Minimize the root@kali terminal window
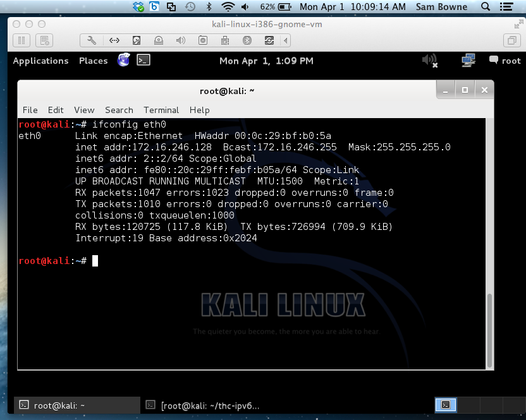 tap(446, 90)
